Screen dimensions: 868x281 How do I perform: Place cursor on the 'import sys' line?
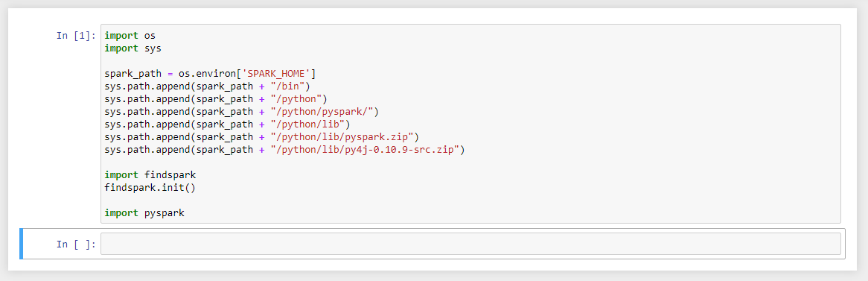[133, 48]
